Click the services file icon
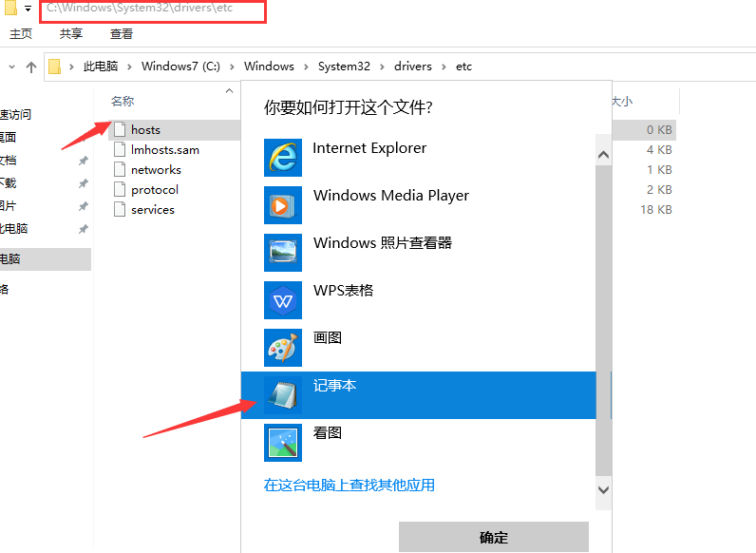Image resolution: width=756 pixels, height=553 pixels. point(120,209)
